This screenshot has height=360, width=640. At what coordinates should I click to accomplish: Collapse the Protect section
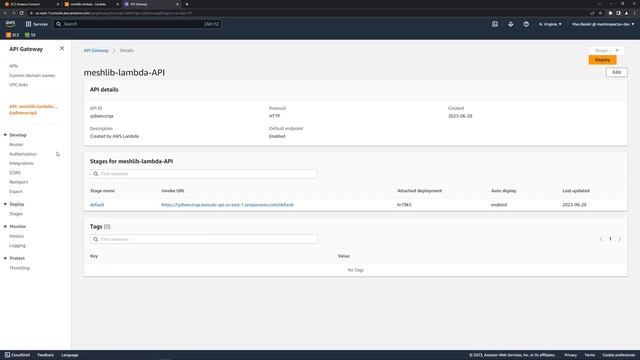pos(5,258)
